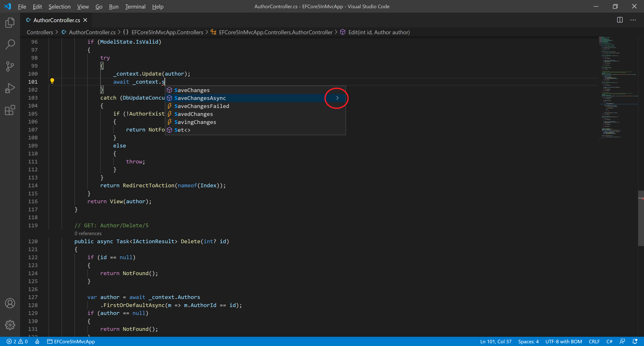
Task: Expand Controllers breadcrumb segment
Action: (x=40, y=32)
